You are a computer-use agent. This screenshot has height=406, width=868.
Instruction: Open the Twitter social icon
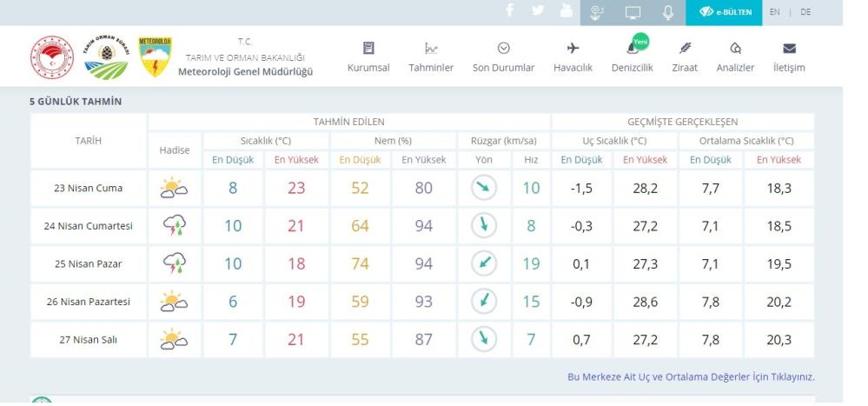coord(539,12)
